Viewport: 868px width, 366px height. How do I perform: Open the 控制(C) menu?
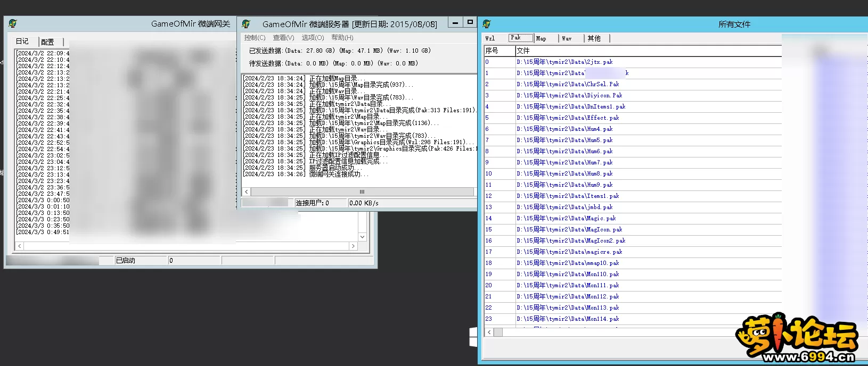[255, 38]
